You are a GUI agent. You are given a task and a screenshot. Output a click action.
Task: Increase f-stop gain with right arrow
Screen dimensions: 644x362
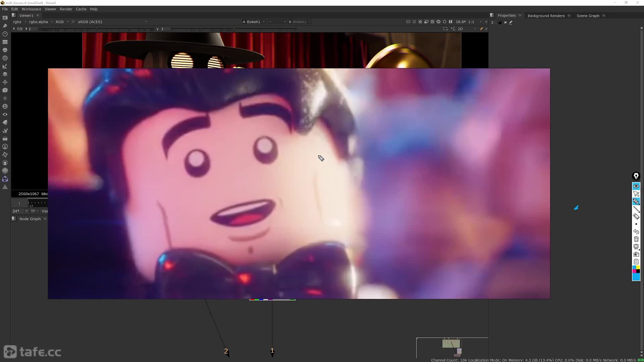(26, 29)
